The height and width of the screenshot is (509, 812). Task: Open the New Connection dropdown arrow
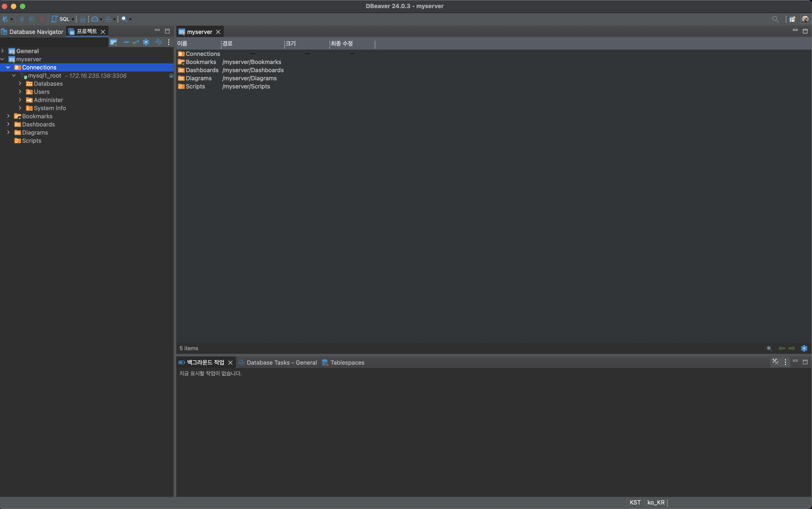(12, 19)
